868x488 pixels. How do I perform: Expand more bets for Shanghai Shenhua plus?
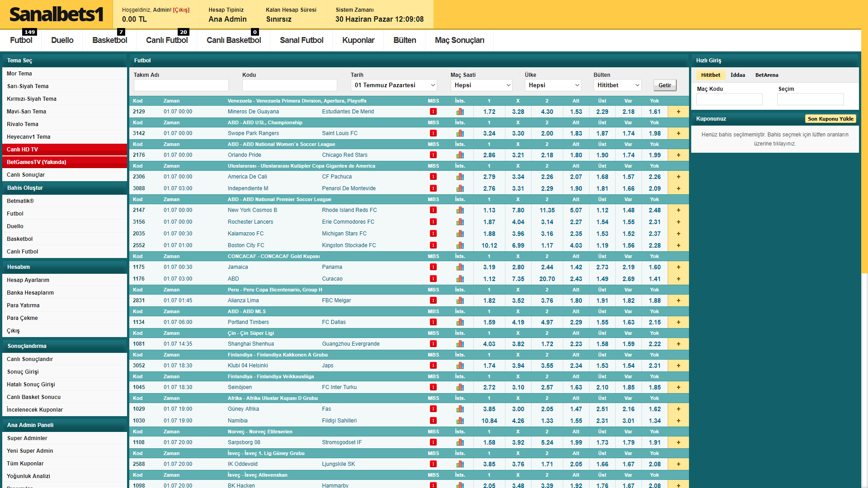coord(678,344)
